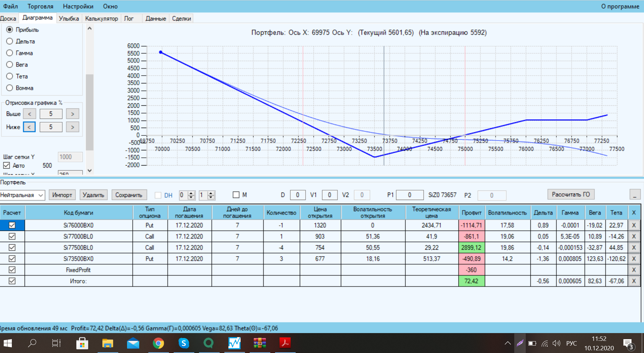
Task: Open Task View on the taskbar
Action: pyautogui.click(x=56, y=343)
